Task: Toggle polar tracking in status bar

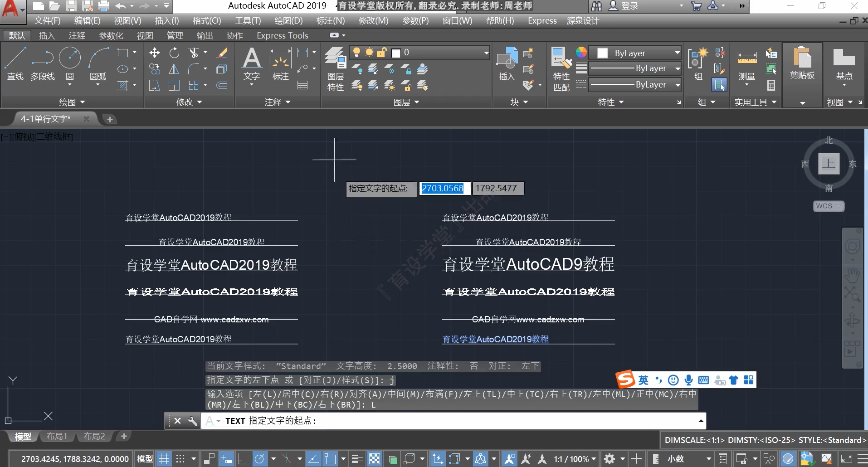Action: tap(260, 459)
